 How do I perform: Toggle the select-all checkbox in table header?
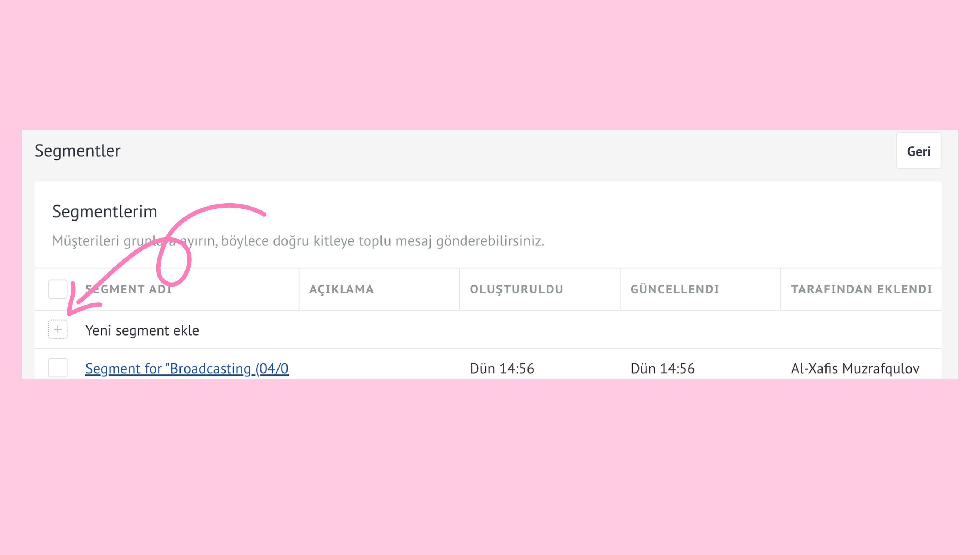58,289
